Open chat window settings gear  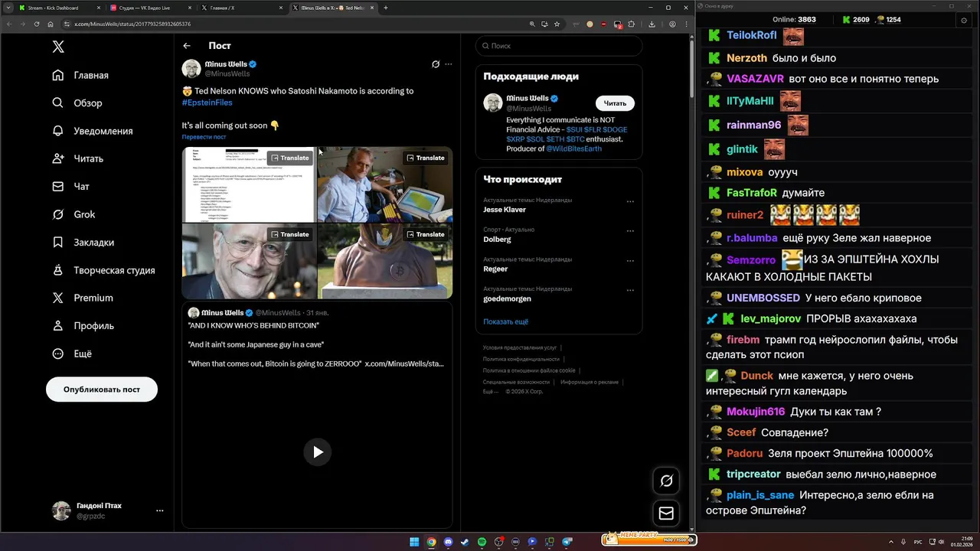[x=964, y=20]
